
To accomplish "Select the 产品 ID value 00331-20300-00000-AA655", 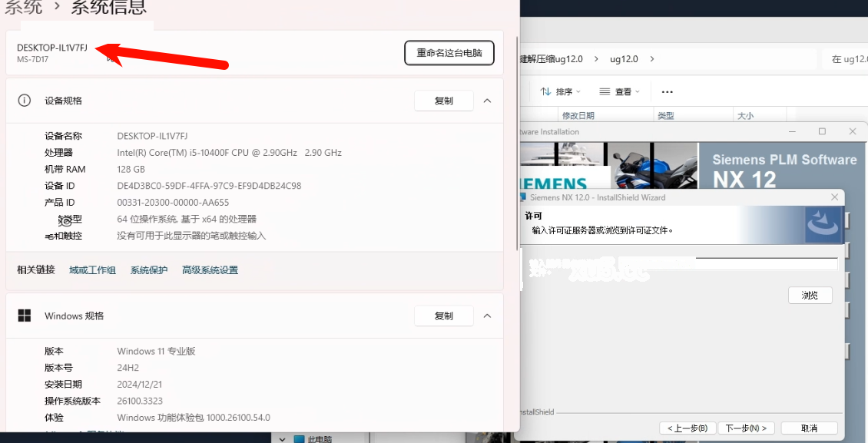I will click(173, 203).
